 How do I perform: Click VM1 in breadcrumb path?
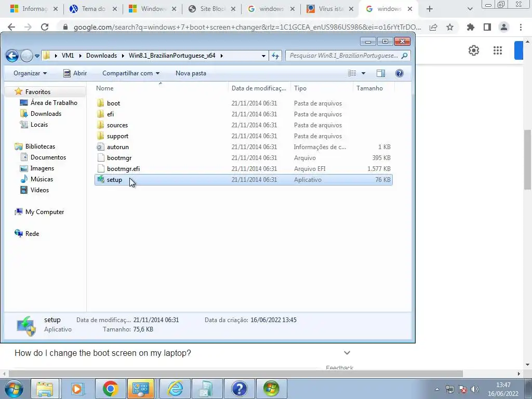pyautogui.click(x=68, y=56)
